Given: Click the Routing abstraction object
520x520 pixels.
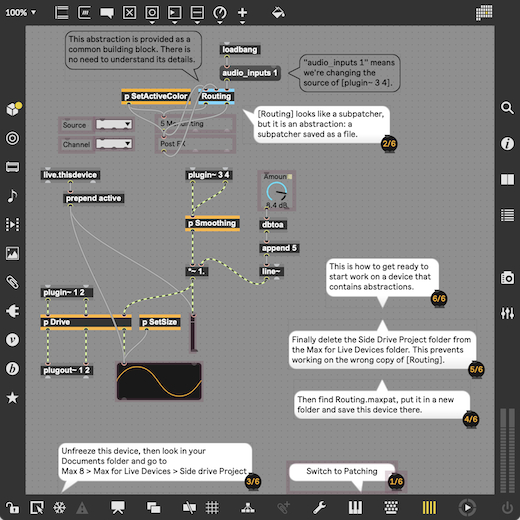Looking at the screenshot, I should 216,96.
